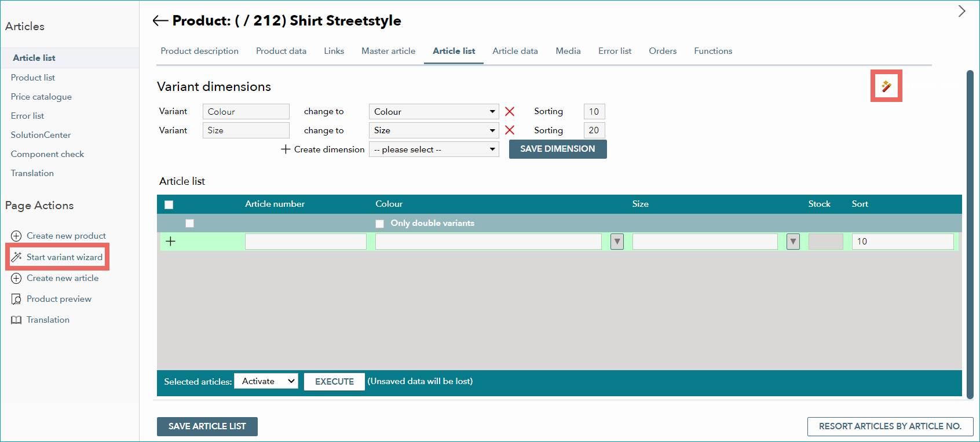Click Stock column header

pyautogui.click(x=819, y=204)
